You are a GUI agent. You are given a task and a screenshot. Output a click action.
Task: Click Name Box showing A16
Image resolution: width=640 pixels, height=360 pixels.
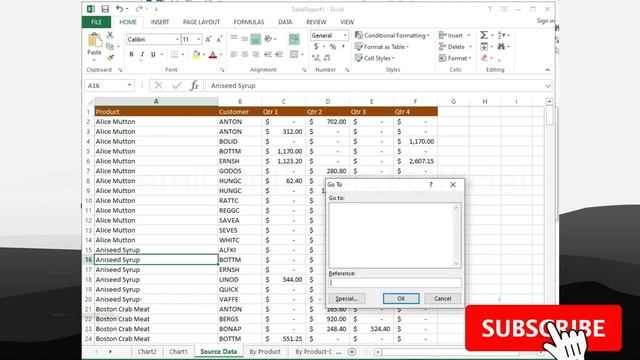click(109, 86)
